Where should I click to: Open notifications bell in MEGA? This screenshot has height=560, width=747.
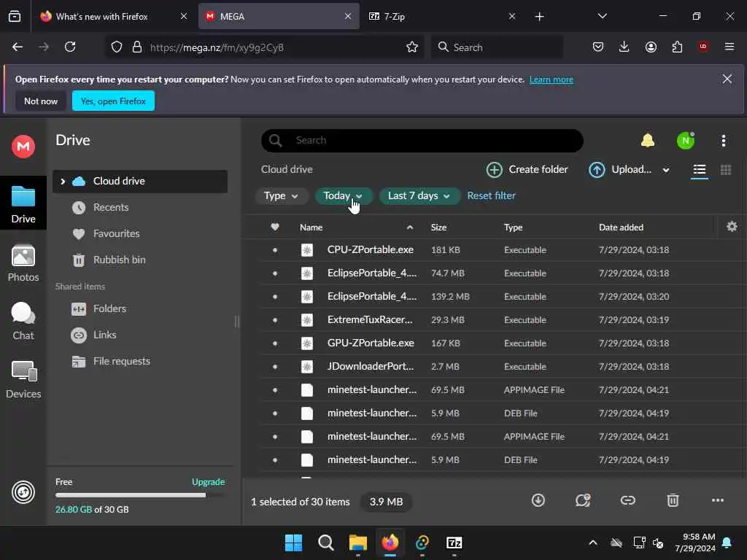(648, 140)
